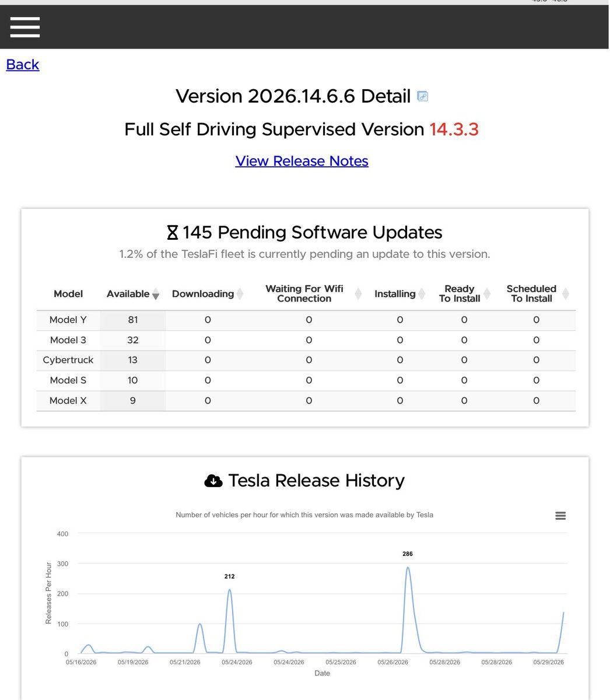610x700 pixels.
Task: Click the 212 peak label on chart
Action: [229, 576]
